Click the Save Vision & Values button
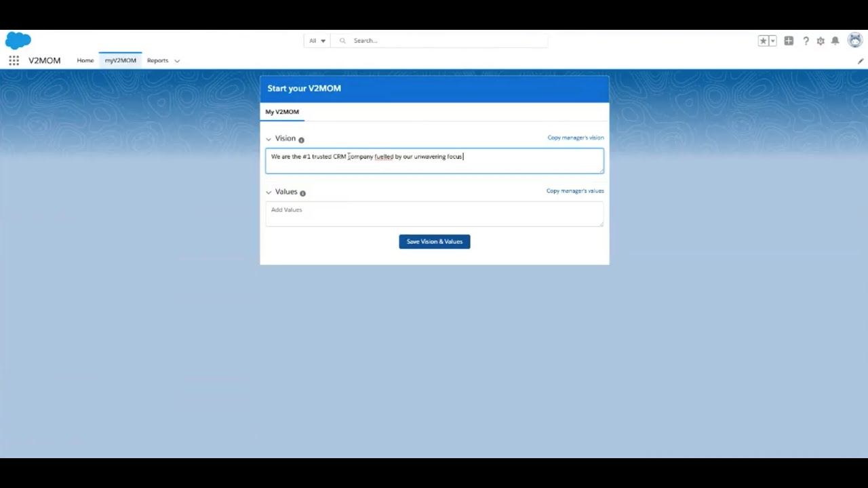The image size is (868, 488). (435, 241)
